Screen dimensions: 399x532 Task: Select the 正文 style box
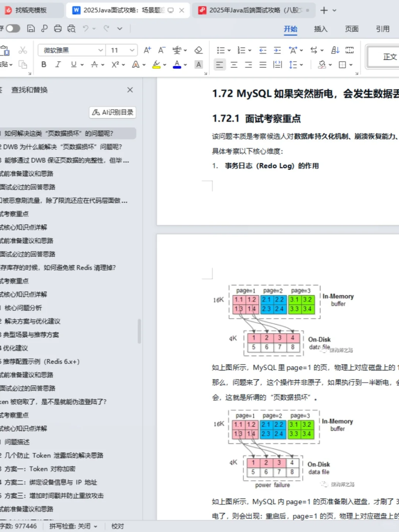(383, 57)
